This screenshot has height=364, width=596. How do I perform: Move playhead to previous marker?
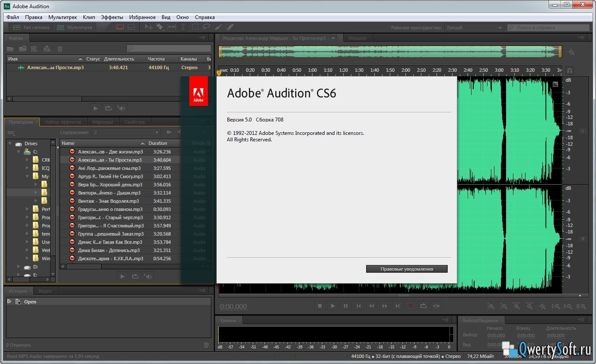359,306
